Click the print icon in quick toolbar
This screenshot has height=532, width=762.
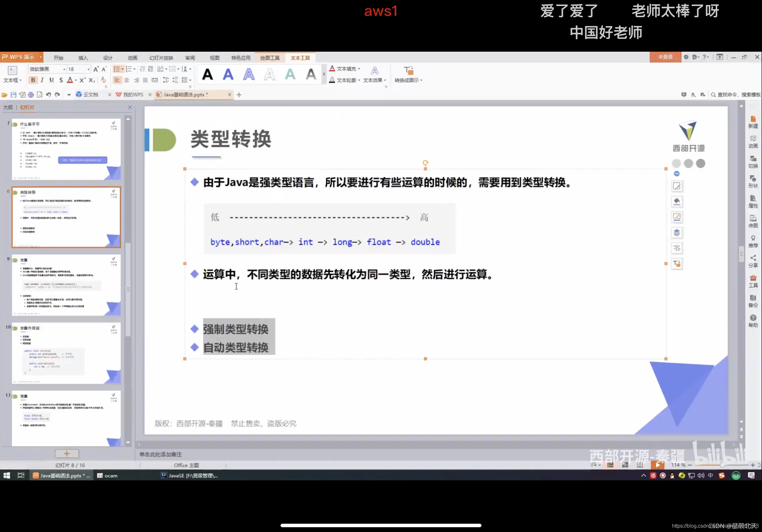31,95
